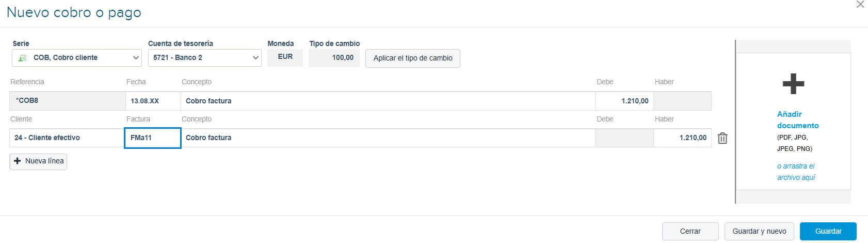Image resolution: width=868 pixels, height=243 pixels.
Task: Delete the line using the trash icon
Action: (722, 138)
